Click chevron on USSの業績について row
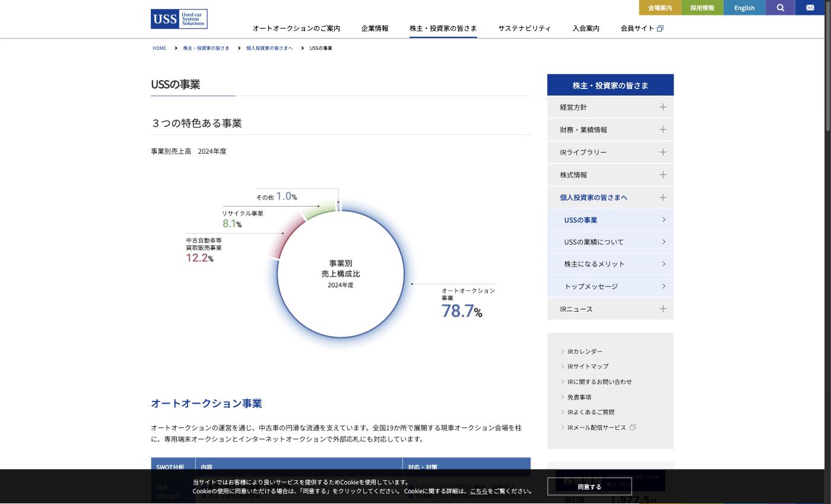The image size is (831, 504). point(664,242)
